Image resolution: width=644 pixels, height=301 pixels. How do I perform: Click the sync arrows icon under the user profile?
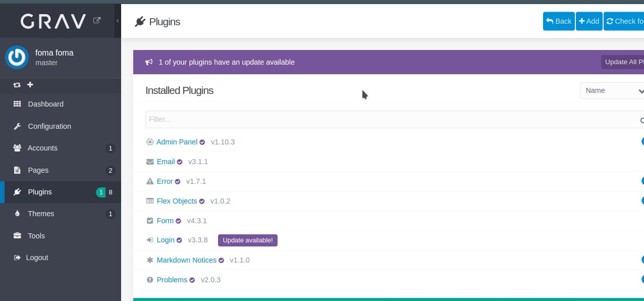[x=17, y=85]
